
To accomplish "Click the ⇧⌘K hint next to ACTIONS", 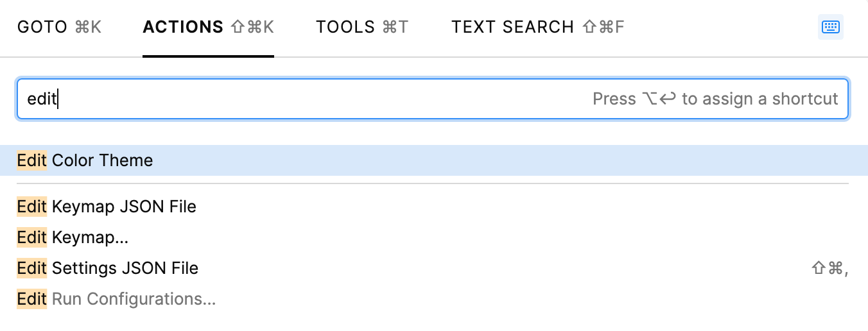I will pyautogui.click(x=252, y=27).
